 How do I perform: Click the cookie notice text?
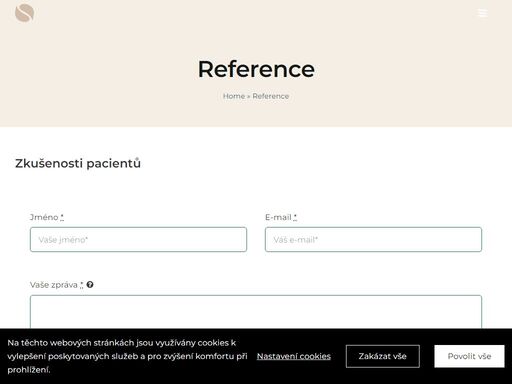(127, 356)
